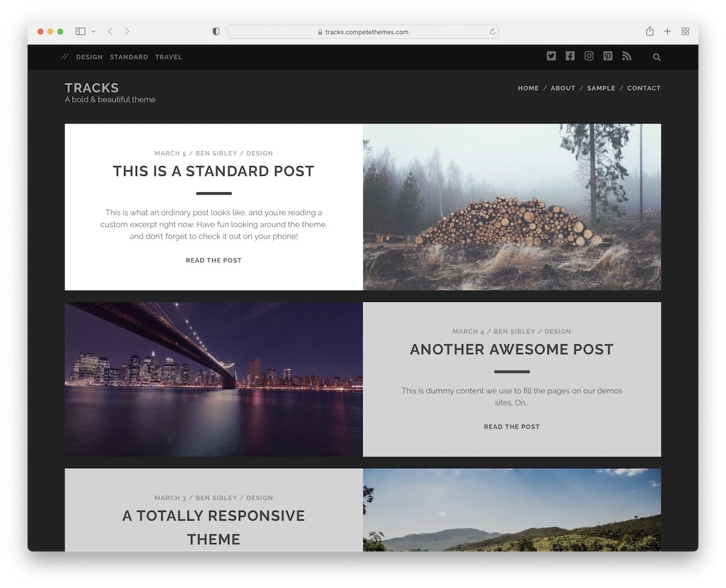
Task: Select the Standard category menu item
Action: pyautogui.click(x=129, y=57)
